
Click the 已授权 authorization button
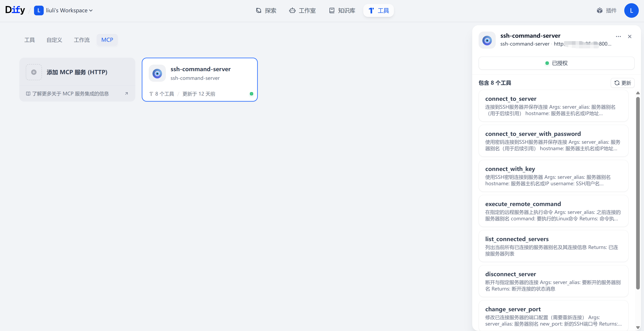556,63
